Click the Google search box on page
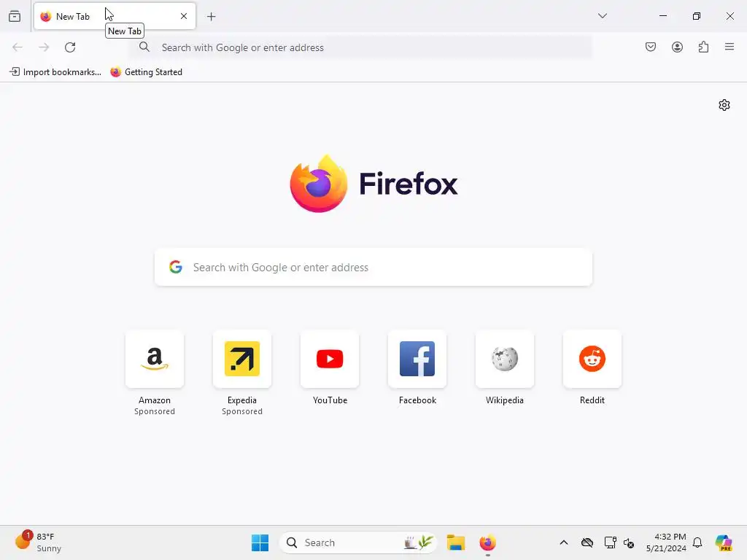Viewport: 747px width, 560px height. pyautogui.click(x=373, y=267)
